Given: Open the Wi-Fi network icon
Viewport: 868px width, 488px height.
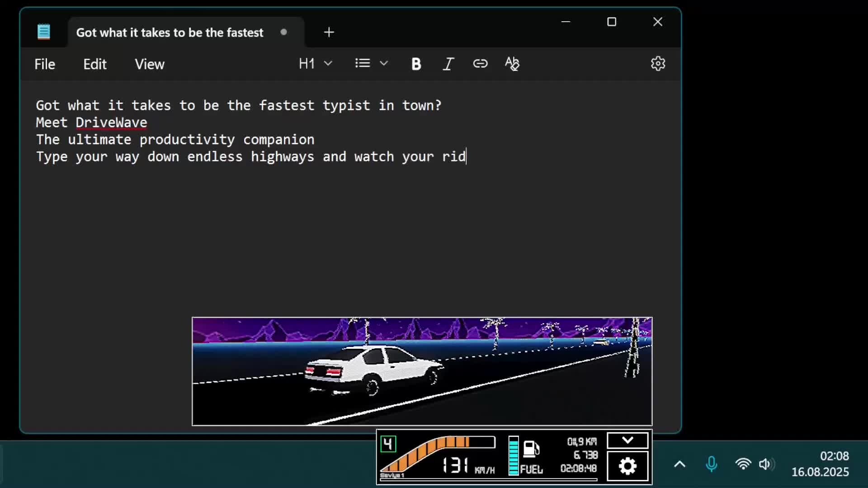Looking at the screenshot, I should [x=743, y=464].
